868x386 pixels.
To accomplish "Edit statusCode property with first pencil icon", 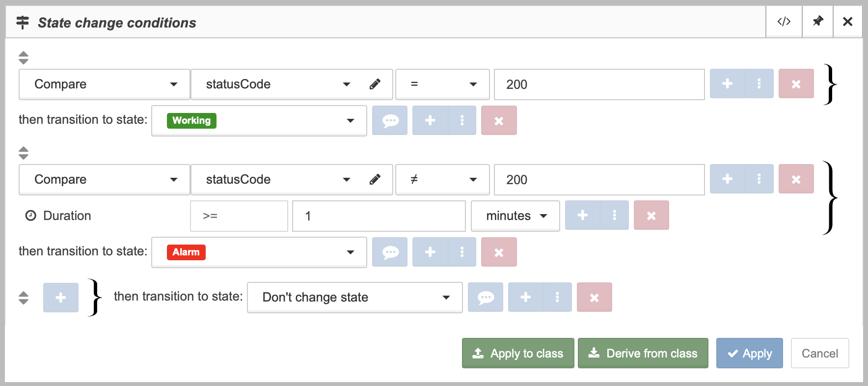I will coord(375,84).
